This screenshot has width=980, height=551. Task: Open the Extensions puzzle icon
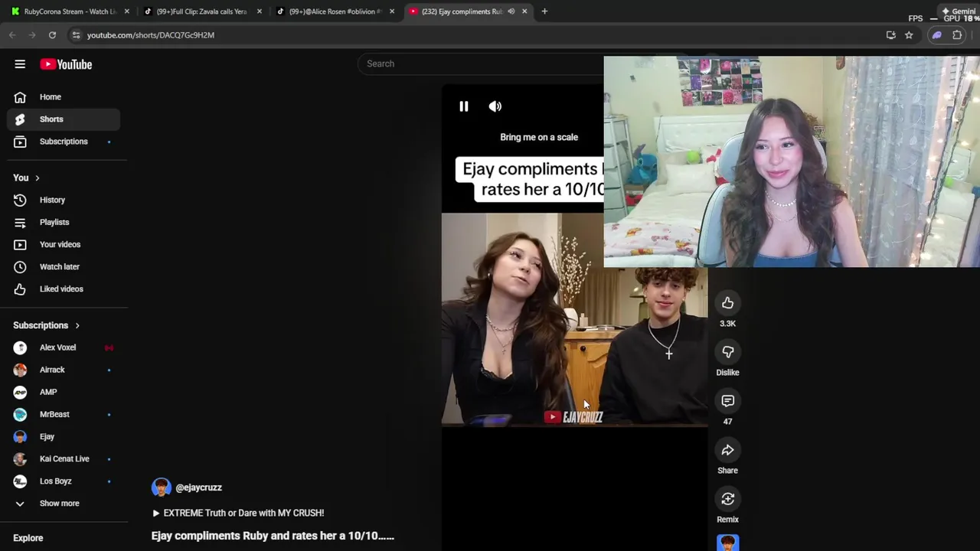point(957,35)
